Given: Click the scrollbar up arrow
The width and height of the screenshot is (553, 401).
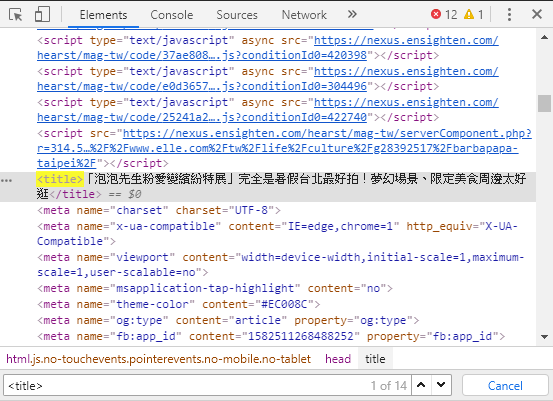Looking at the screenshot, I should pyautogui.click(x=545, y=37).
